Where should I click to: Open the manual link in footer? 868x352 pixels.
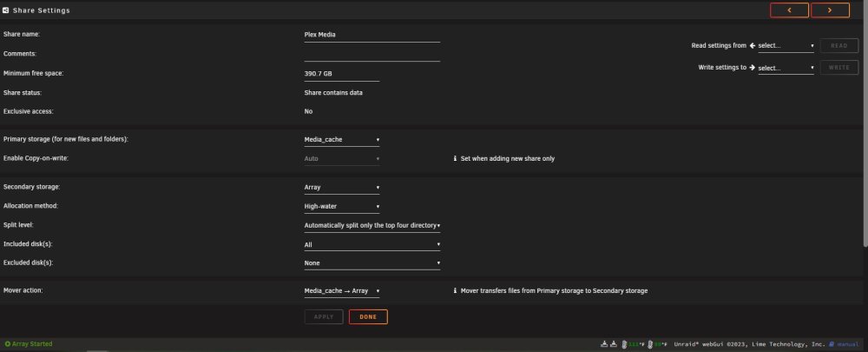(847, 344)
